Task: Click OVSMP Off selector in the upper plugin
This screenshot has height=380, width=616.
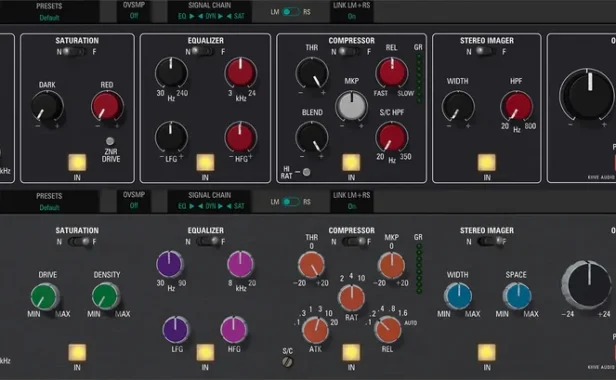Action: point(134,11)
